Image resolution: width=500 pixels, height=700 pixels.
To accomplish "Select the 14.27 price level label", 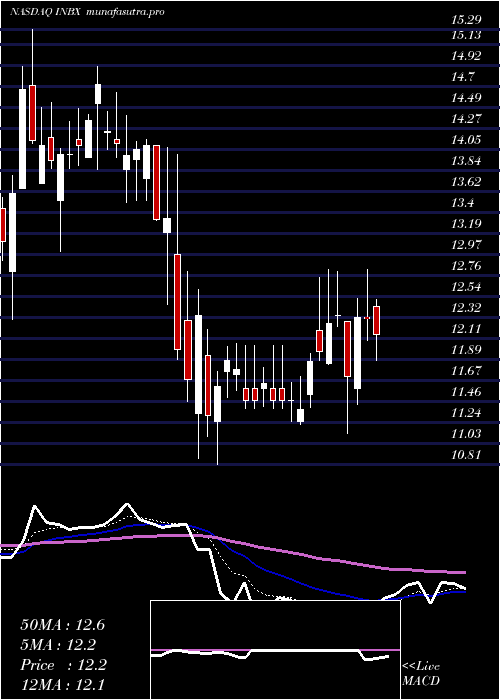I will (x=466, y=119).
